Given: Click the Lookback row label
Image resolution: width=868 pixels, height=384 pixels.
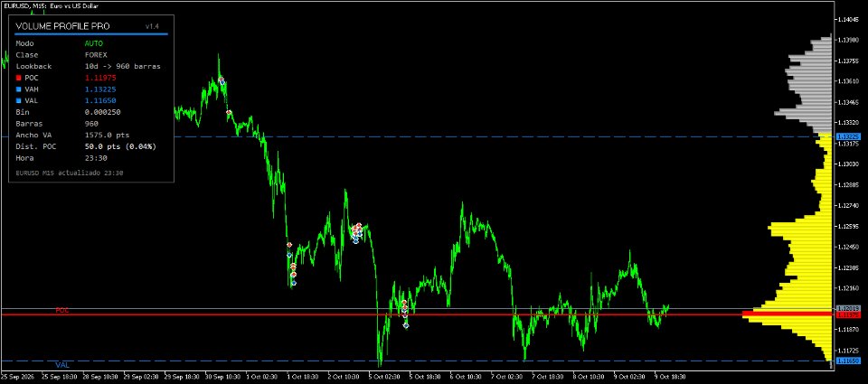Looking at the screenshot, I should tap(33, 66).
